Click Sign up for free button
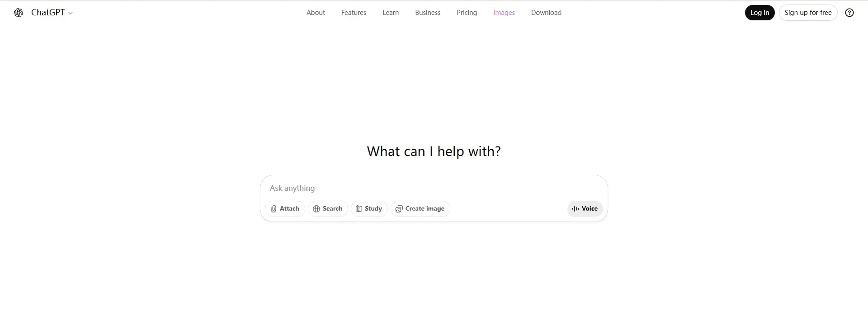Image resolution: width=868 pixels, height=320 pixels. [808, 13]
